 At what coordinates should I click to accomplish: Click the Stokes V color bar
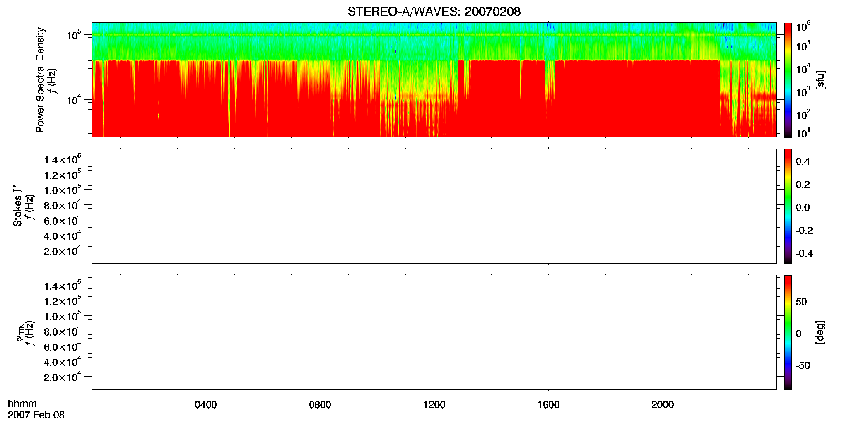tap(788, 206)
